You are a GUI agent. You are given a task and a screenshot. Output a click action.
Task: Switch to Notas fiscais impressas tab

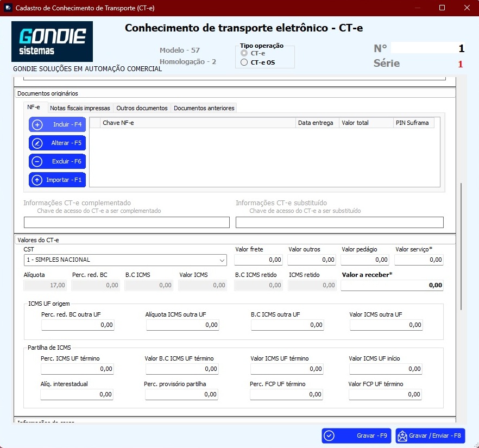click(x=80, y=108)
